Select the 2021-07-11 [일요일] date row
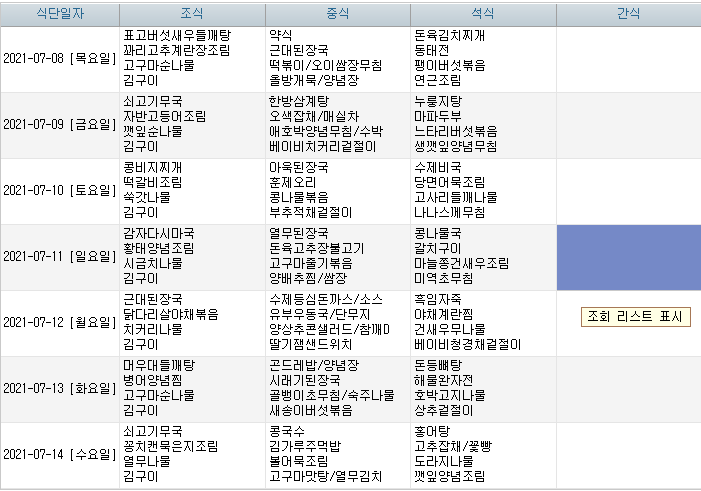 click(59, 257)
